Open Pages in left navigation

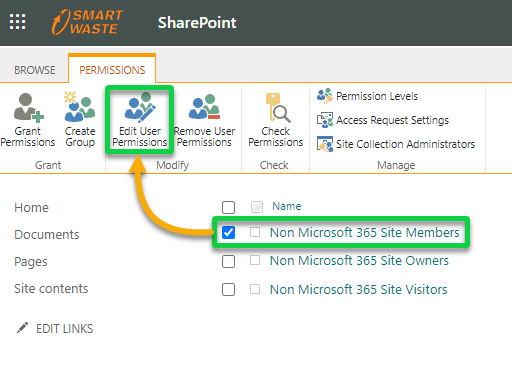tap(31, 262)
